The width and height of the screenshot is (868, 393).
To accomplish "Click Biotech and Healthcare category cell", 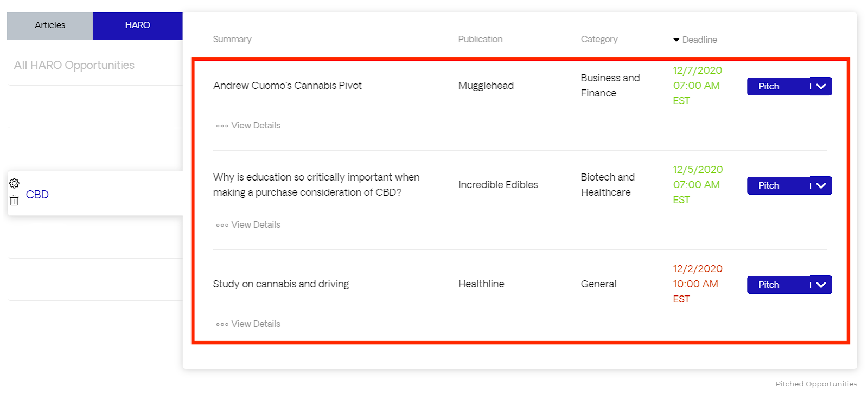I will click(x=608, y=185).
